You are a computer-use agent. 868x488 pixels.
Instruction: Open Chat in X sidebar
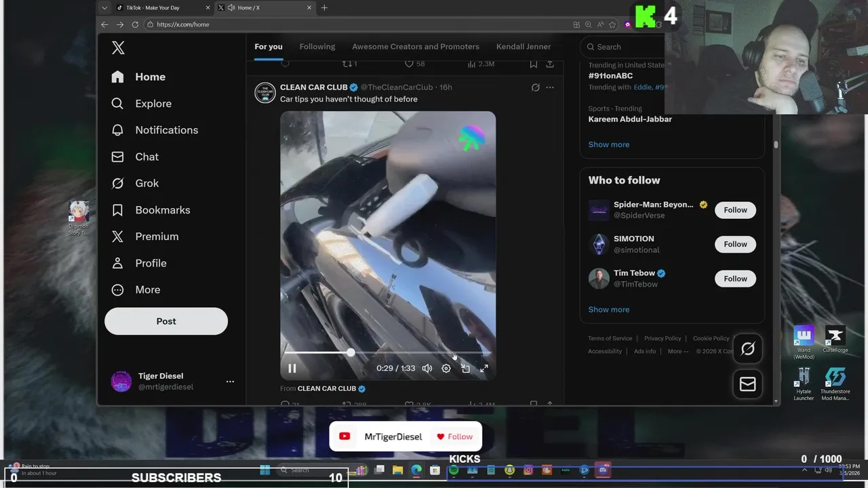coord(135,157)
